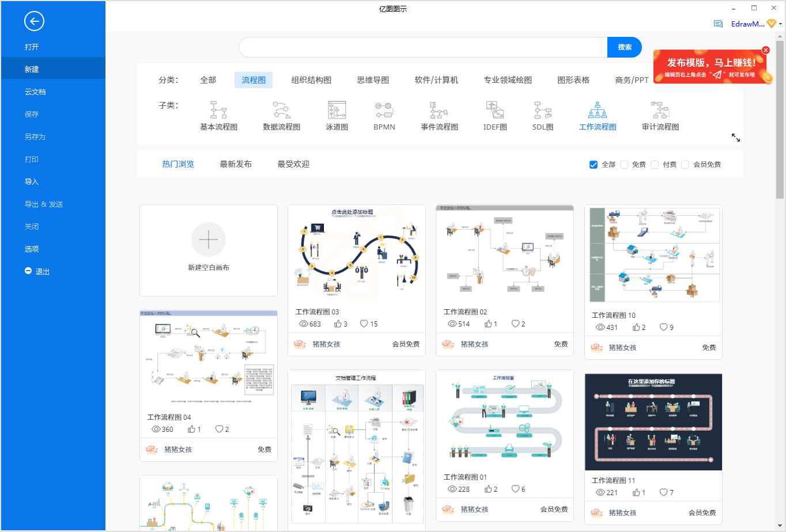This screenshot has height=532, width=786.
Task: Select the 图形表格 category
Action: pos(573,80)
